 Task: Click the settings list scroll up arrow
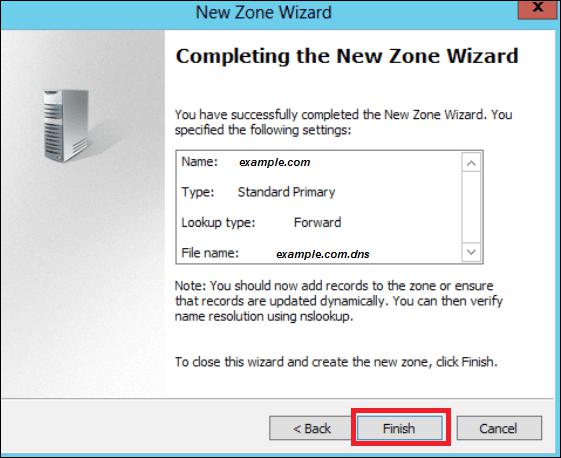(471, 163)
